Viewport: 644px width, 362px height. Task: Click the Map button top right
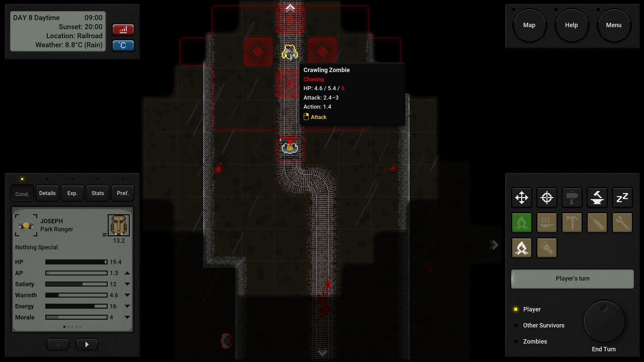pyautogui.click(x=529, y=24)
